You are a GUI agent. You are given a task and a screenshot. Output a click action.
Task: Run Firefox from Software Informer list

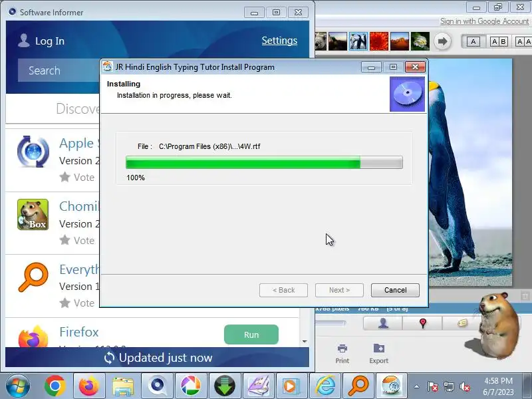click(251, 334)
